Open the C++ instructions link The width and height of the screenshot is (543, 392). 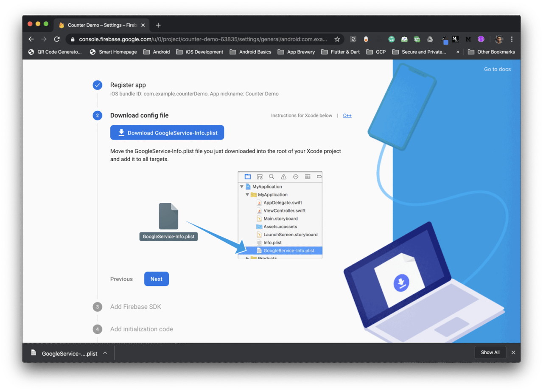[347, 115]
